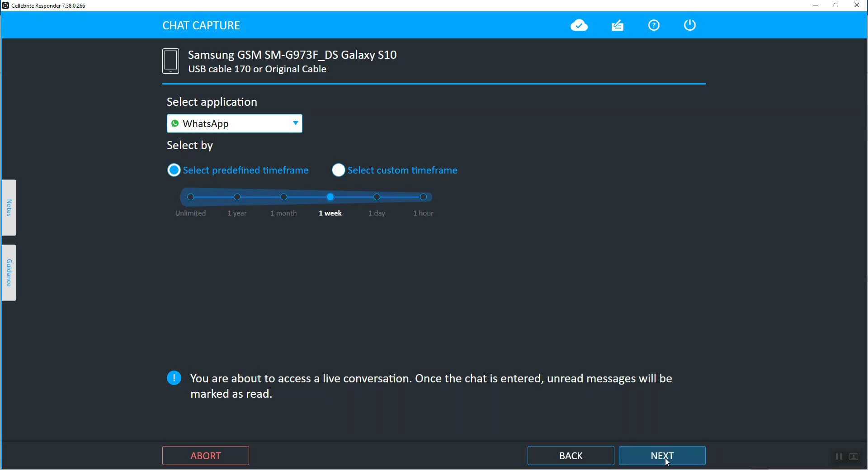Click the BACK button
Screen dimensions: 868x470
571,456
